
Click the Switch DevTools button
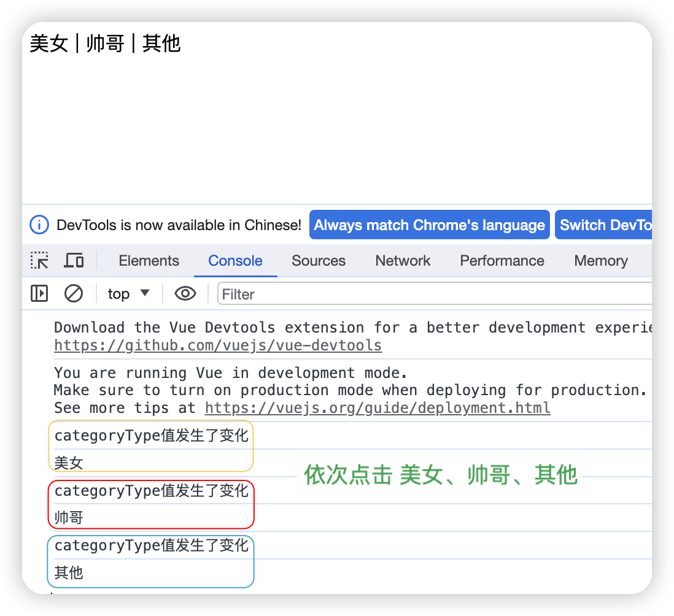click(604, 225)
